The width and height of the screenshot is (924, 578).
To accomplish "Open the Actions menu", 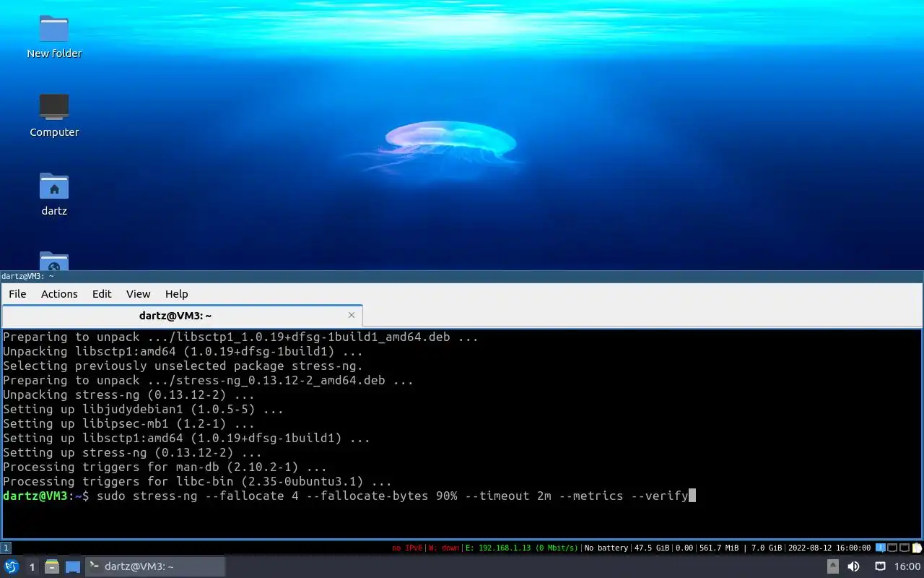I will click(x=59, y=294).
